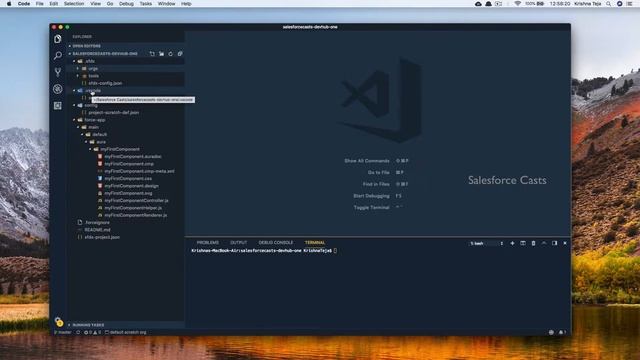Switch to the Problems tab
The height and width of the screenshot is (360, 640).
(207, 242)
